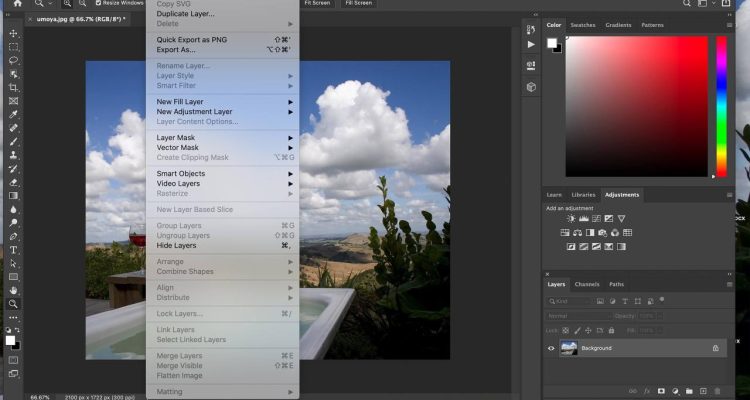The width and height of the screenshot is (750, 400).
Task: Click the Fill Screen button
Action: (359, 3)
